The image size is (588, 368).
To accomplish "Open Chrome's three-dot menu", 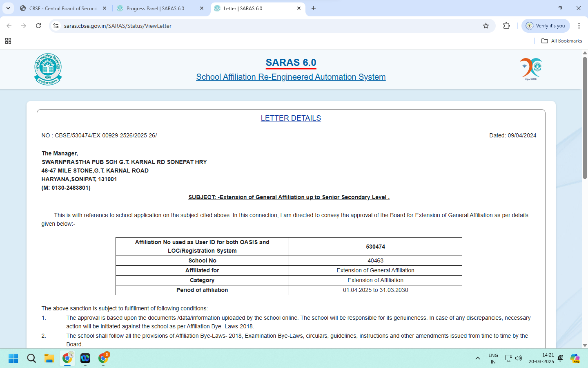I will (x=579, y=26).
